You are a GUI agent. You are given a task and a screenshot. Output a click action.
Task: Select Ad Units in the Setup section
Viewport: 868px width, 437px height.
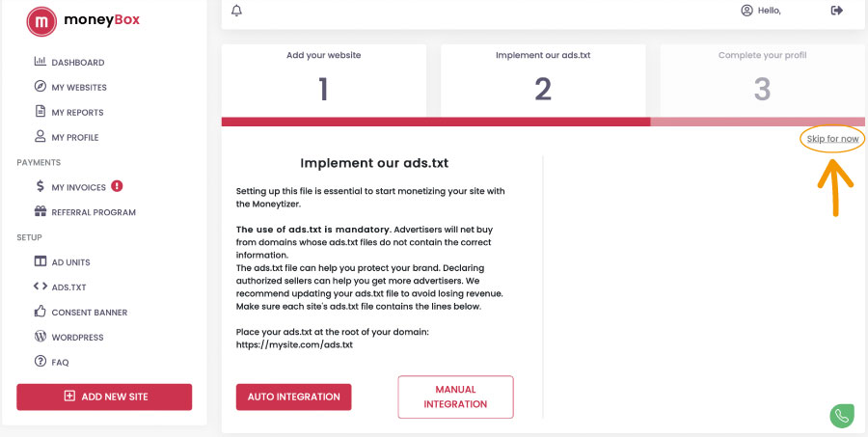point(62,262)
